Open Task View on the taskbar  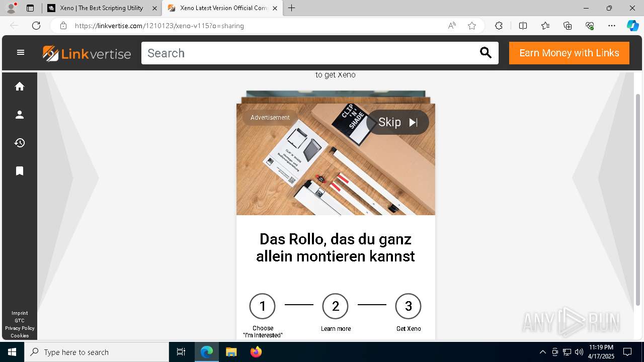pos(181,352)
